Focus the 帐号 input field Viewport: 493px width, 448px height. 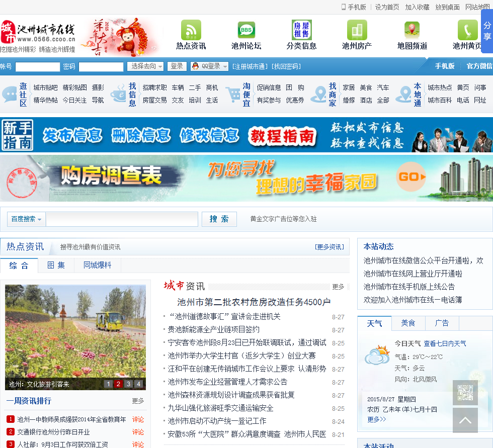tap(37, 66)
